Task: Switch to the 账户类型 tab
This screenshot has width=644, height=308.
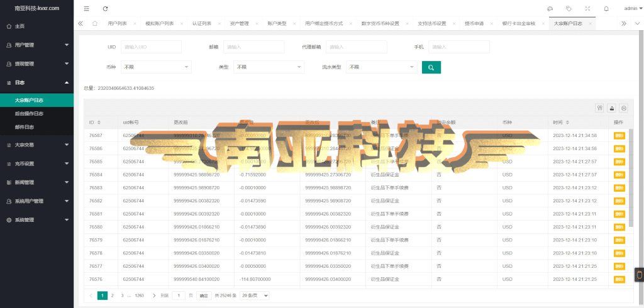Action: [277, 24]
